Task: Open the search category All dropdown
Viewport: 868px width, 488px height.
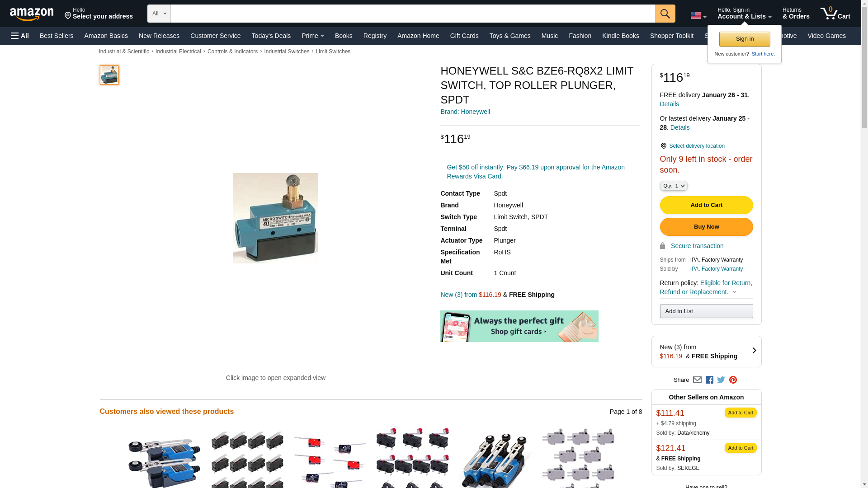Action: pos(159,14)
